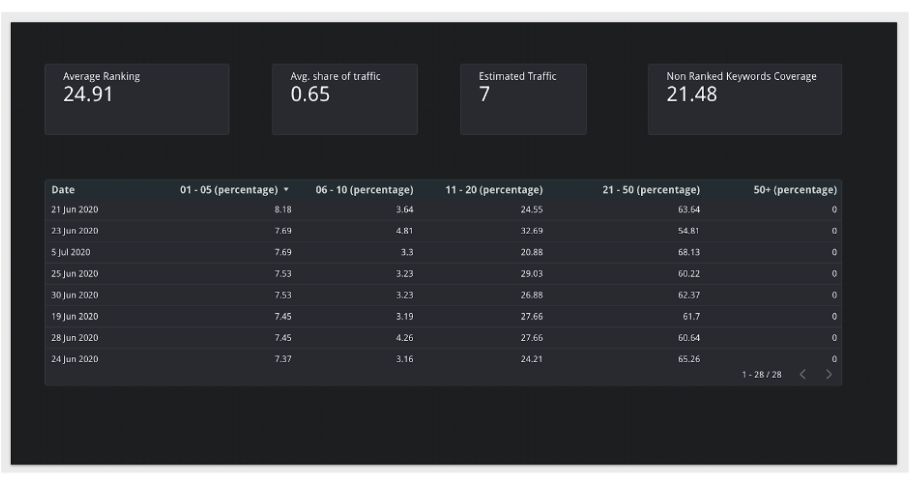Click the 23 Jun 2020 row date

click(x=75, y=231)
